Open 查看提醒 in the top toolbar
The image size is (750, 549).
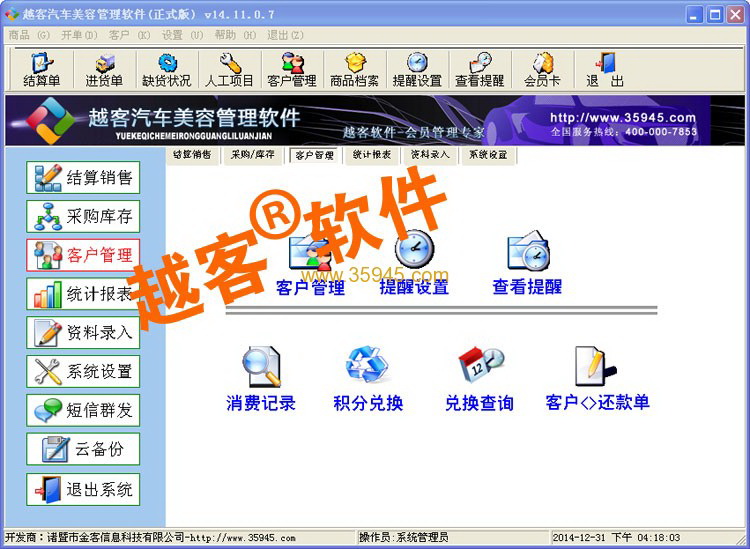coord(480,70)
